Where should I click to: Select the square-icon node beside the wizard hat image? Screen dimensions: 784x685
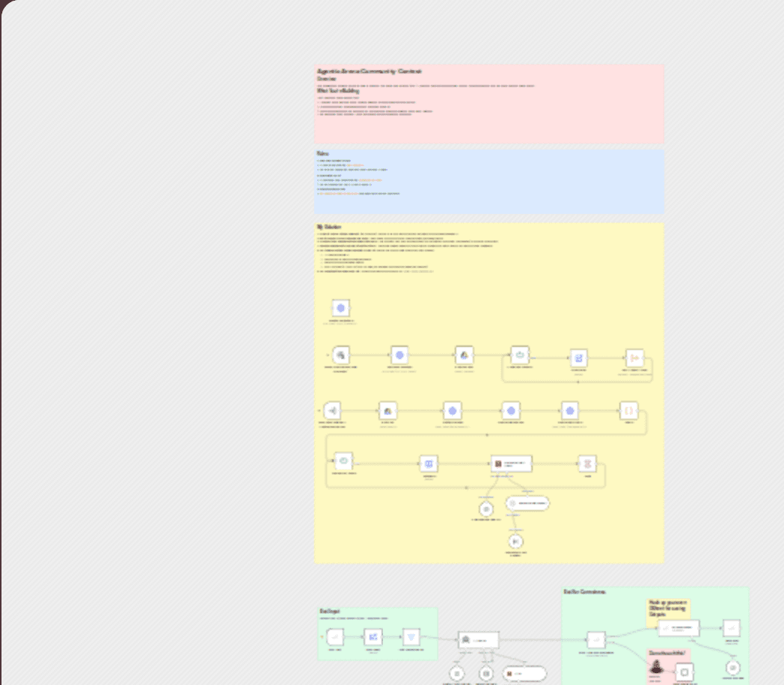pyautogui.click(x=685, y=672)
